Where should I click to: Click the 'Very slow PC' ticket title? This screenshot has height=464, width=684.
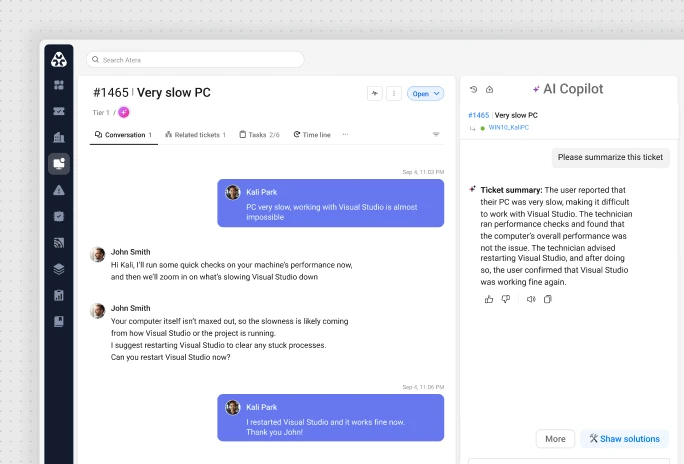click(174, 92)
